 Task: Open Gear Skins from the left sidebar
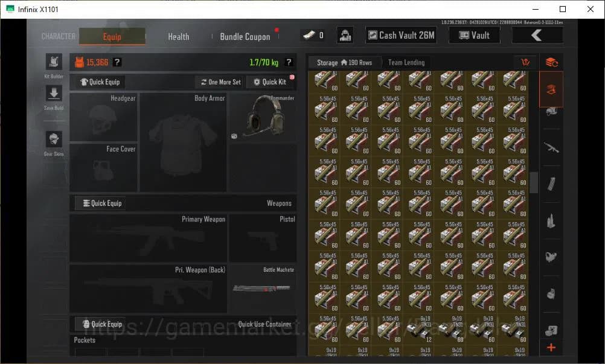pyautogui.click(x=54, y=139)
